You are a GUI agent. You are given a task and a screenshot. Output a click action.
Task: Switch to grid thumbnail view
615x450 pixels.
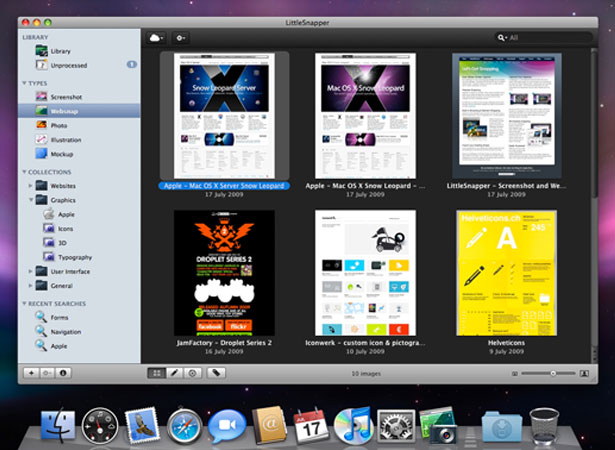[156, 373]
